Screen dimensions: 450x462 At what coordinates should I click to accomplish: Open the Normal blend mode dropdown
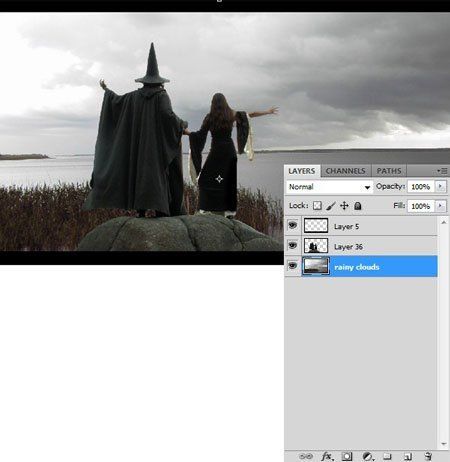(x=329, y=187)
